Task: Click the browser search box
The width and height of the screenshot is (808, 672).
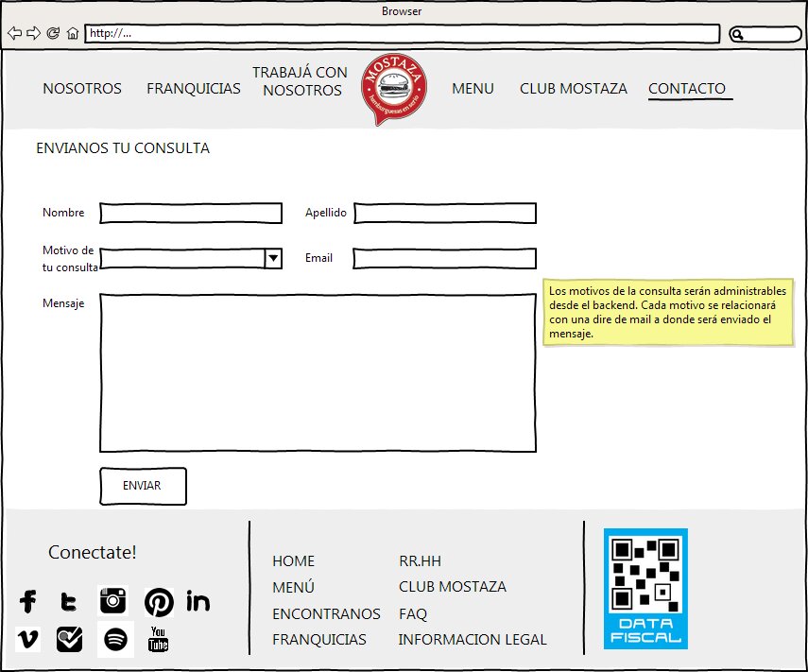Action: (765, 35)
